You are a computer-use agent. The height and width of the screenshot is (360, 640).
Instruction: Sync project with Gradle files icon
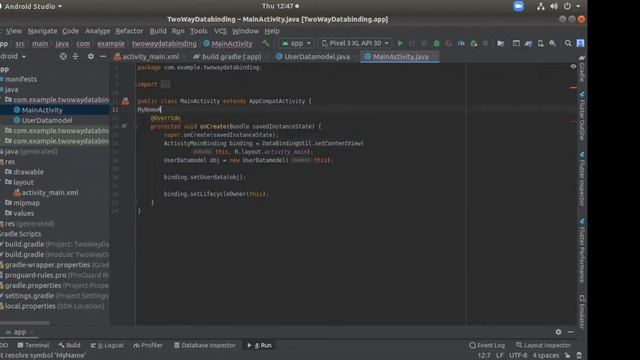point(528,43)
